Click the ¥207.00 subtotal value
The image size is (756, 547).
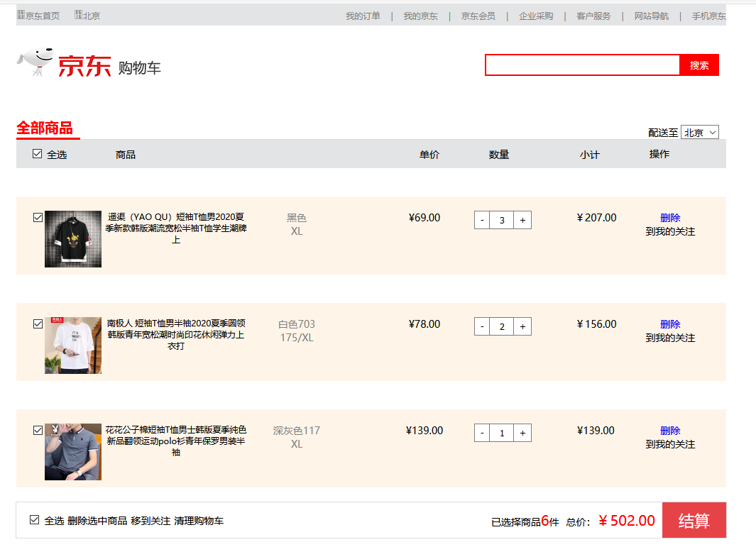(596, 218)
